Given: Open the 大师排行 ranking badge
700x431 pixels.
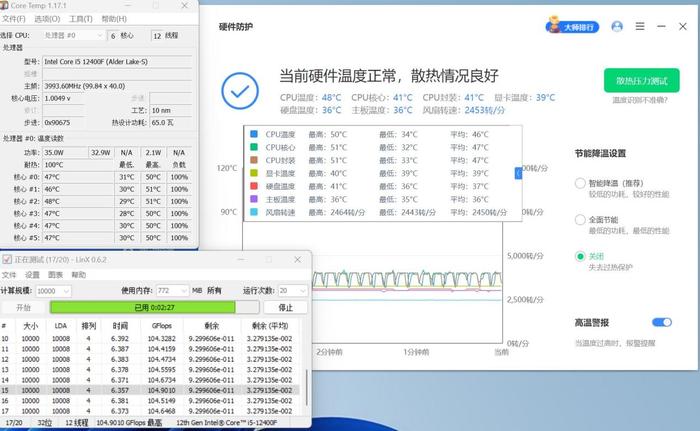Looking at the screenshot, I should click(572, 26).
